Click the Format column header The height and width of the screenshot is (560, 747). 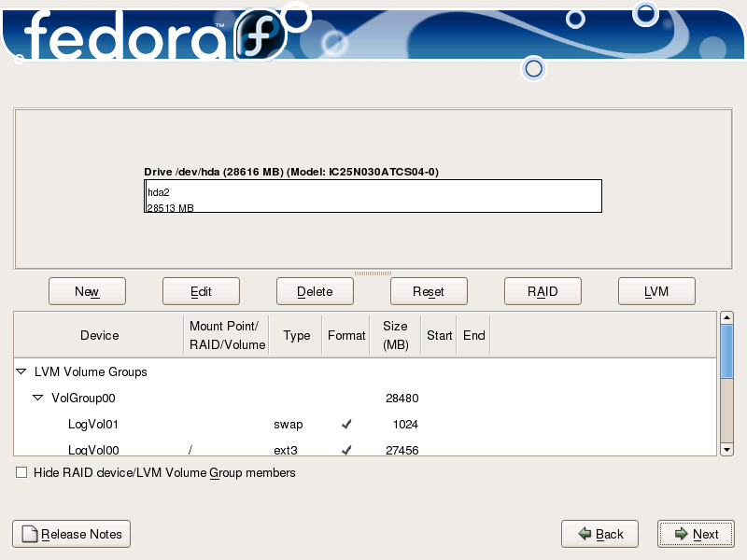[x=346, y=335]
